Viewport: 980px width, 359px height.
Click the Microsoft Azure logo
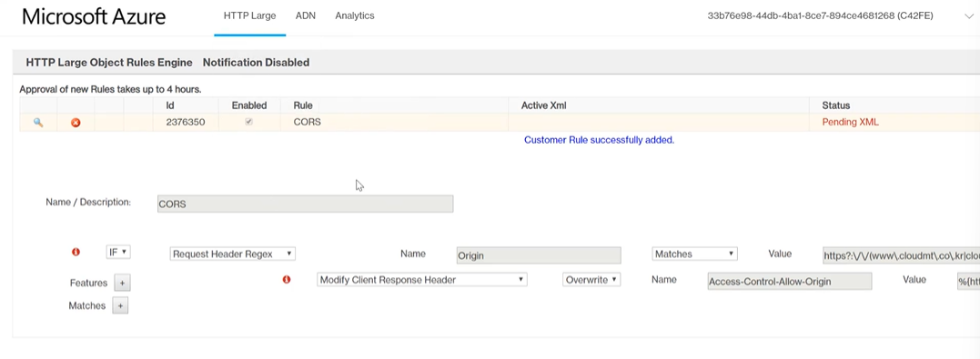tap(94, 17)
